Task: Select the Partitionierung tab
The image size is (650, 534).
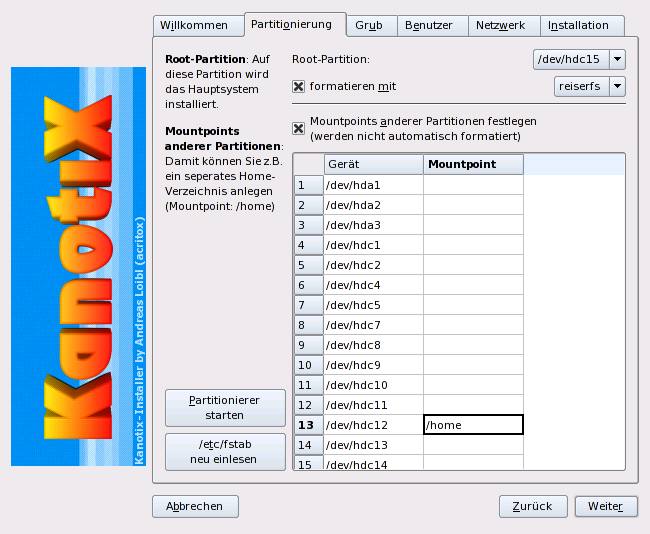Action: pyautogui.click(x=295, y=25)
